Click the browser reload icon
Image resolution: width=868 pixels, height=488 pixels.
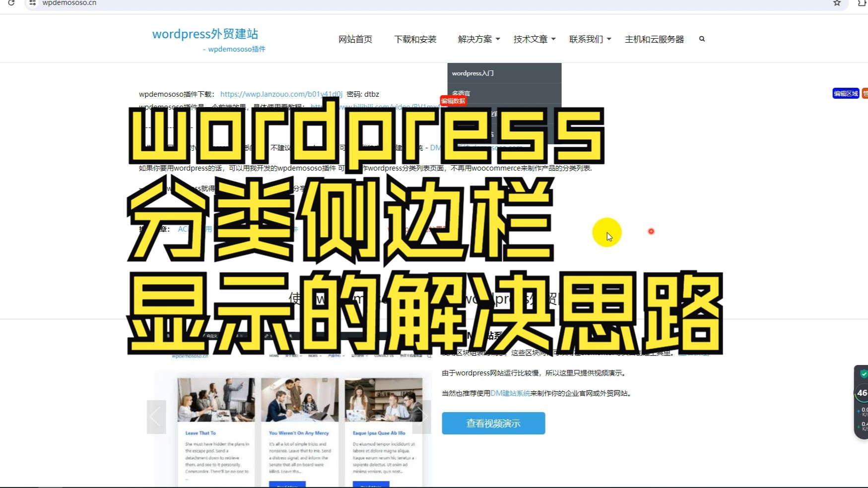coord(11,3)
